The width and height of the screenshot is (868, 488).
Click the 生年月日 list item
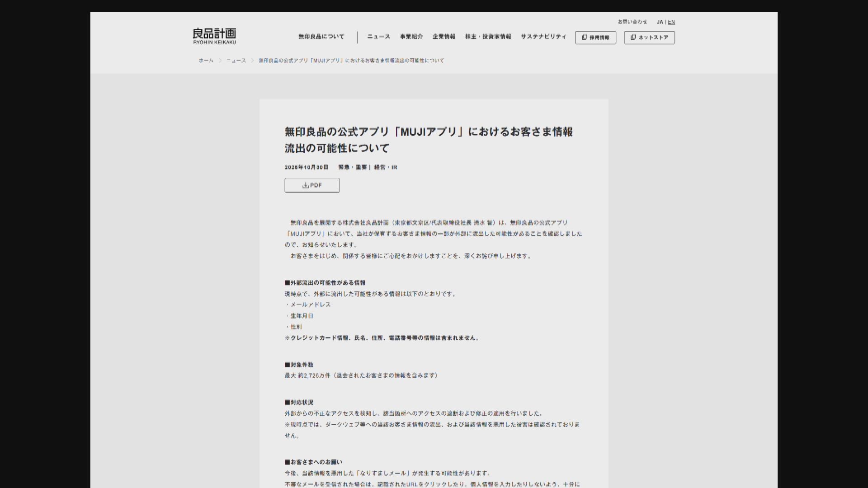[299, 316]
